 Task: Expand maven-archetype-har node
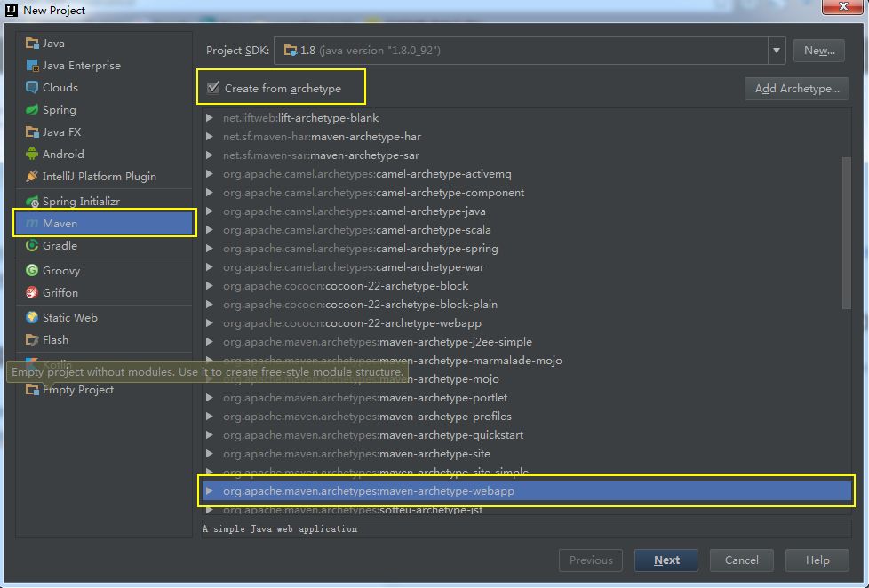point(210,136)
